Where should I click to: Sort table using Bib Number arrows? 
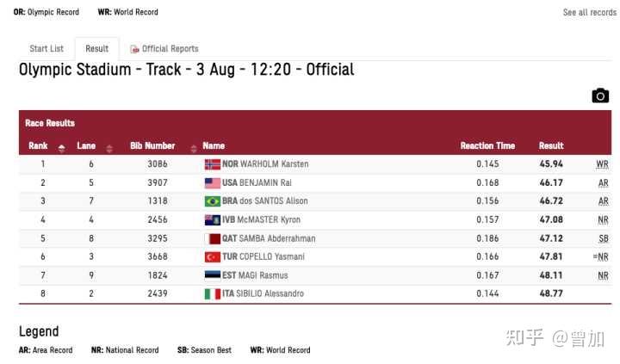pyautogui.click(x=194, y=149)
